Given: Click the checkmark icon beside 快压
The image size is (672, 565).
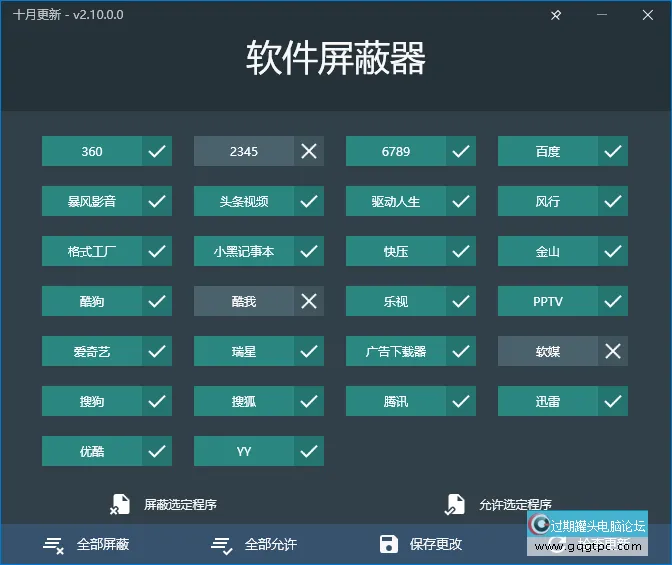Looking at the screenshot, I should (461, 251).
